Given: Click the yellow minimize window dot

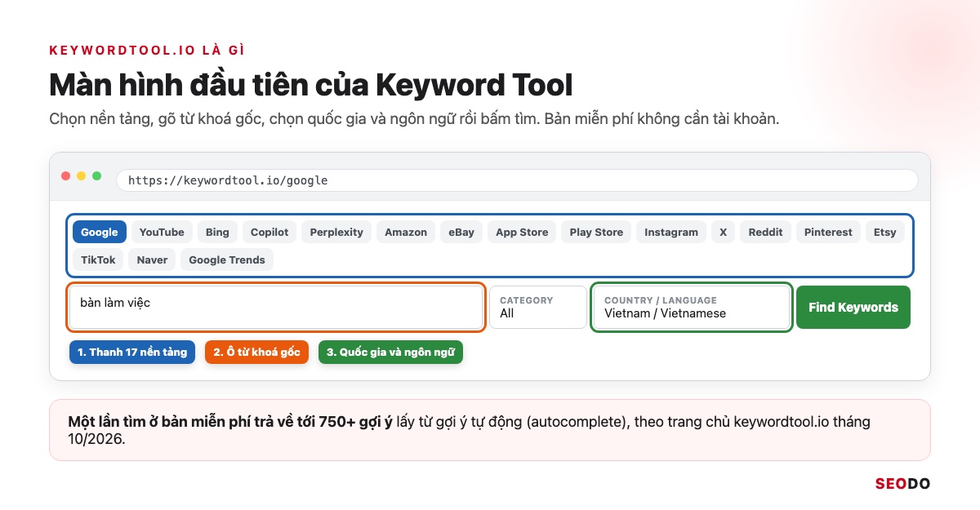Looking at the screenshot, I should click(x=82, y=176).
